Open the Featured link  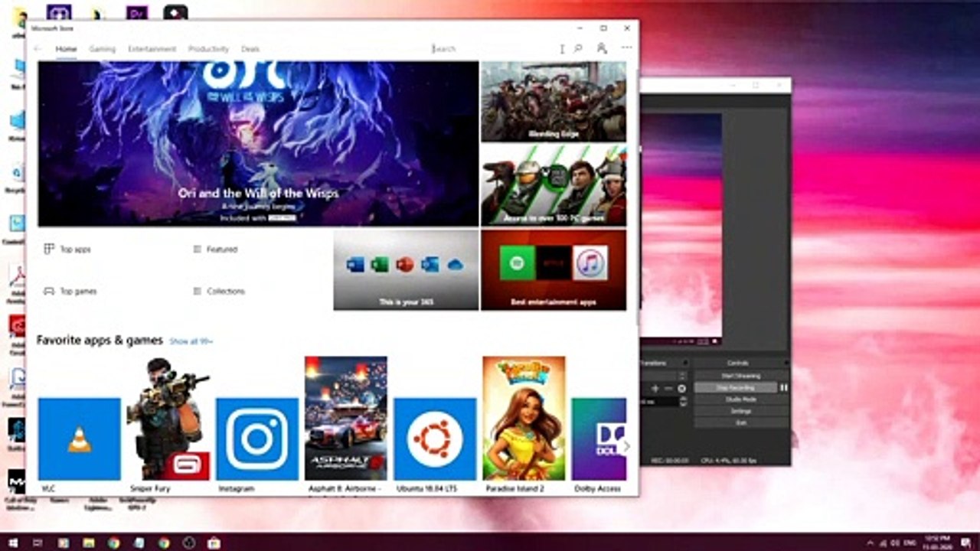215,249
